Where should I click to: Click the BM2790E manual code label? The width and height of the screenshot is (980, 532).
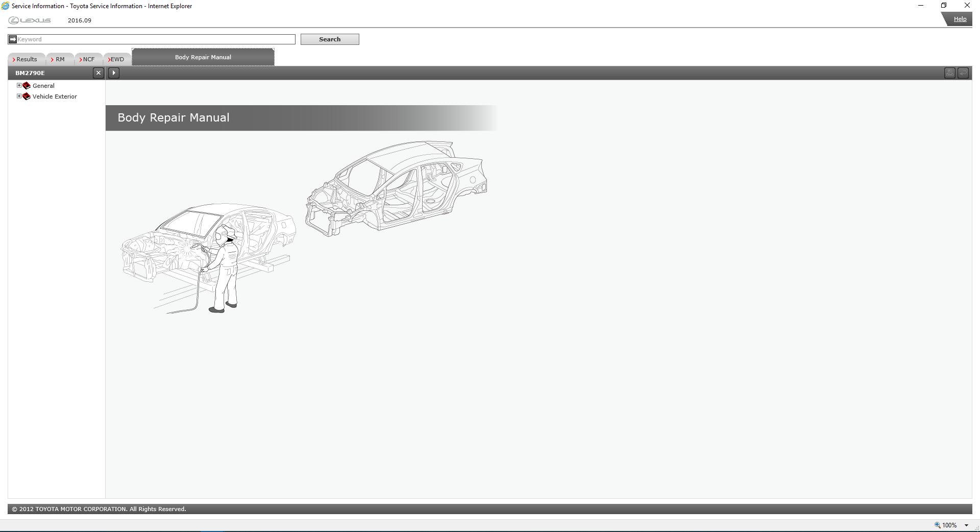click(30, 73)
